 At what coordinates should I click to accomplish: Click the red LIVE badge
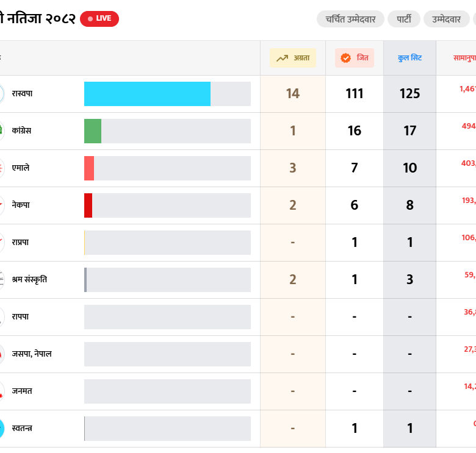coord(99,19)
